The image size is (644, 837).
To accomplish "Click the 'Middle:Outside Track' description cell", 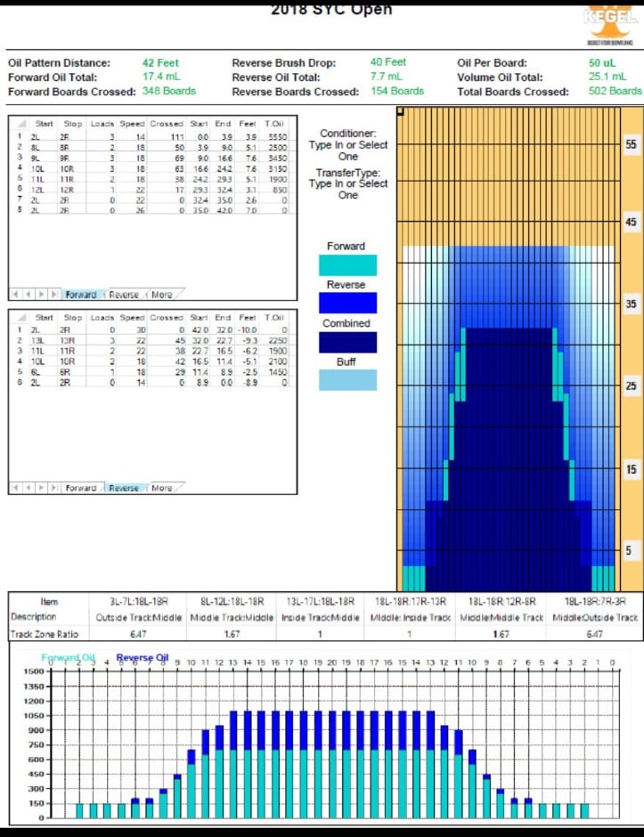I will click(595, 618).
